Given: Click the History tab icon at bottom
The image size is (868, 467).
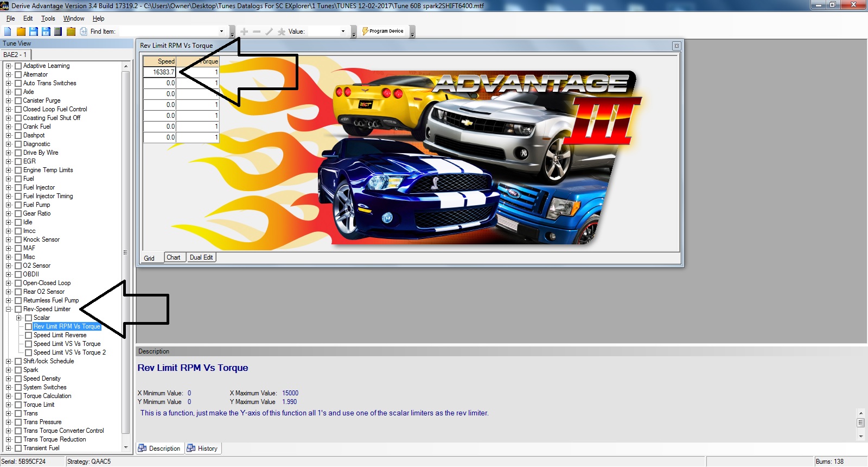Looking at the screenshot, I should 191,448.
